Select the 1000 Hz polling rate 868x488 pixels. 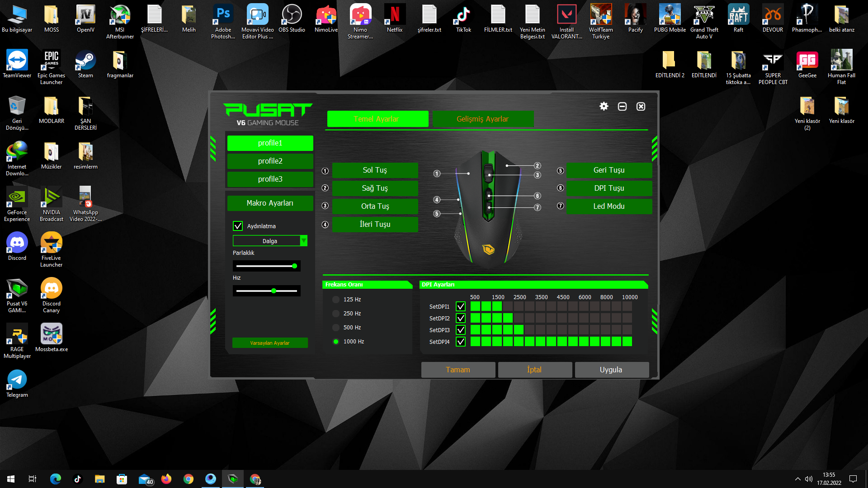pos(336,341)
